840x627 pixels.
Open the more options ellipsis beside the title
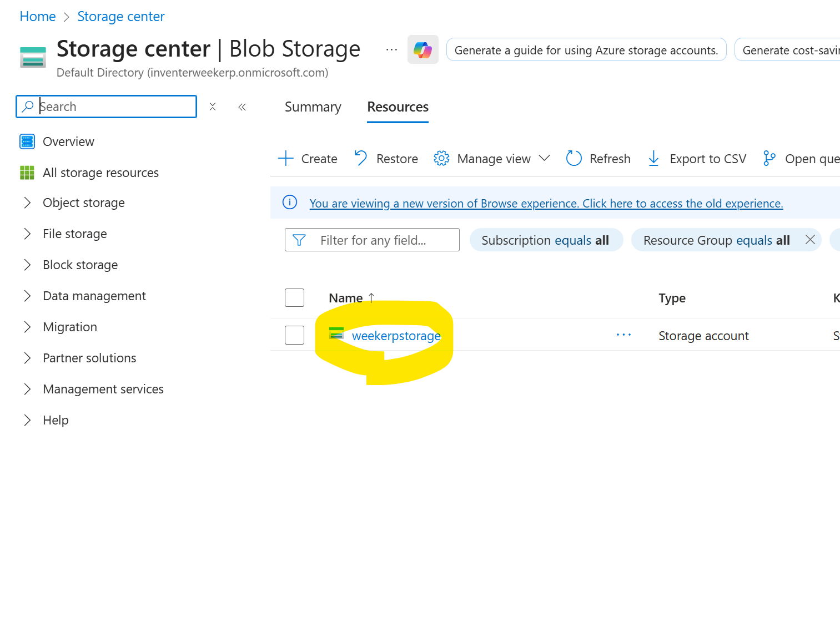(391, 50)
